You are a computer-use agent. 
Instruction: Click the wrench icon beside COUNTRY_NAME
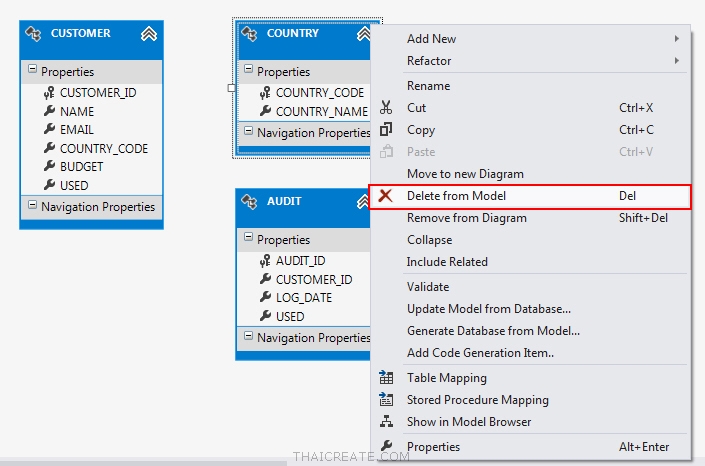tap(265, 111)
